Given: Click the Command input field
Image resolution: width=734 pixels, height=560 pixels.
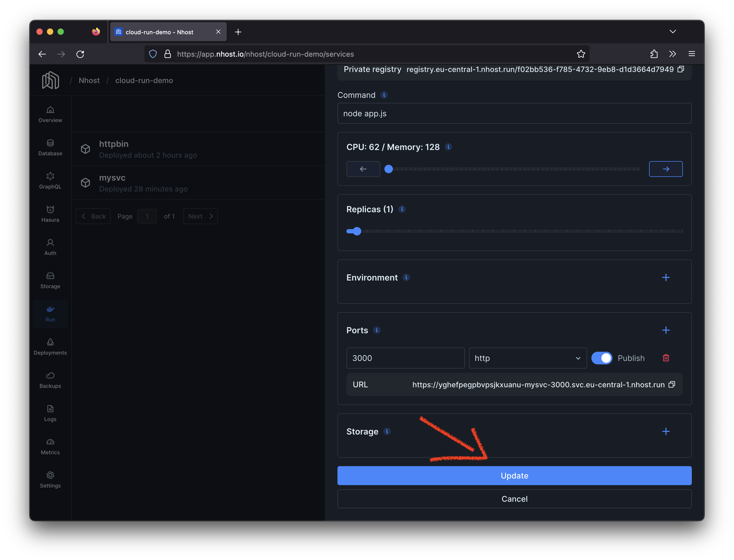Looking at the screenshot, I should click(x=514, y=113).
